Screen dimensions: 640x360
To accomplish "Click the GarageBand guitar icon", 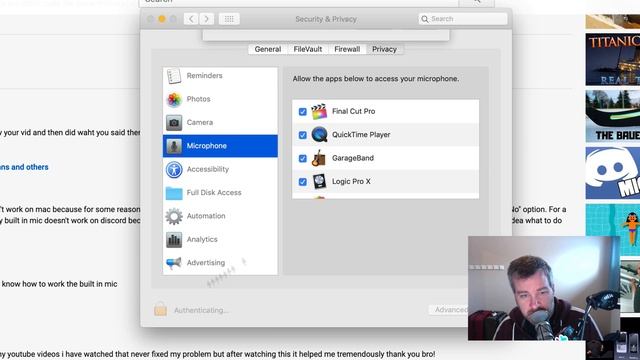I will coord(319,158).
